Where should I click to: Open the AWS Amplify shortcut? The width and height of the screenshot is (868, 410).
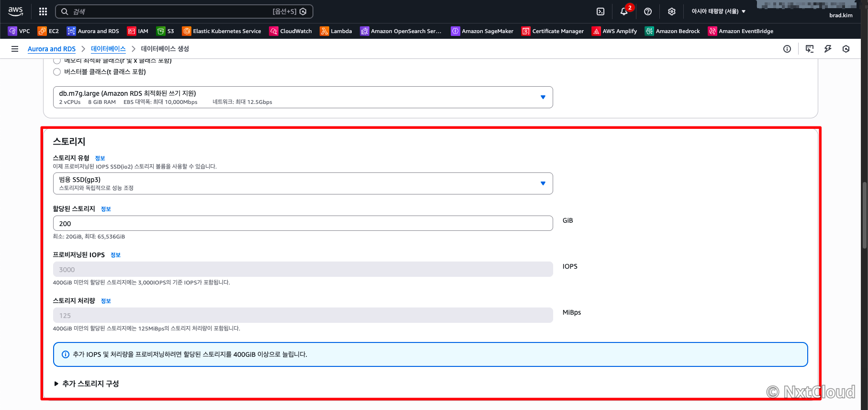point(614,31)
